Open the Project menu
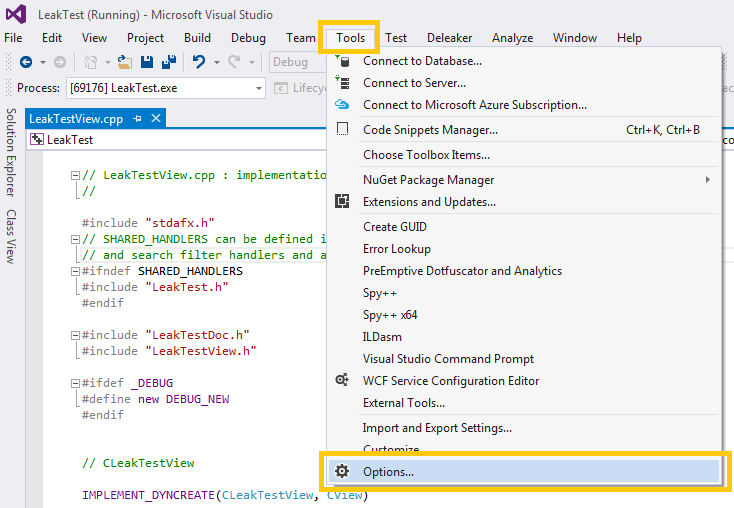Screen dimensions: 734x508 (145, 37)
